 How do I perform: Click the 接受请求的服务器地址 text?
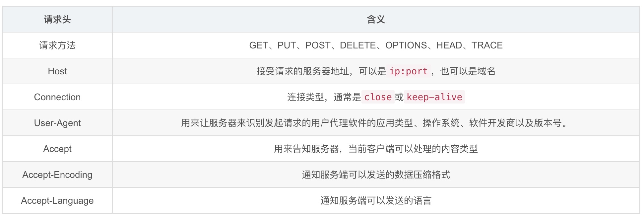[302, 71]
